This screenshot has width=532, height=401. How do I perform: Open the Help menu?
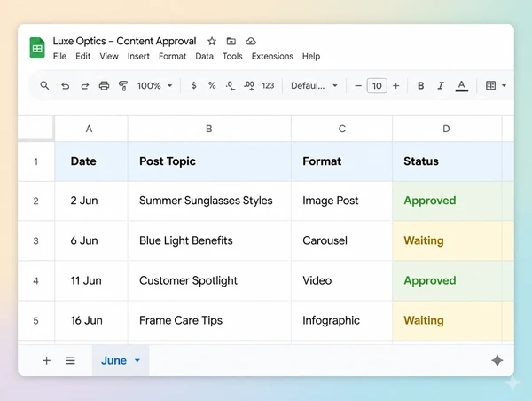tap(311, 56)
